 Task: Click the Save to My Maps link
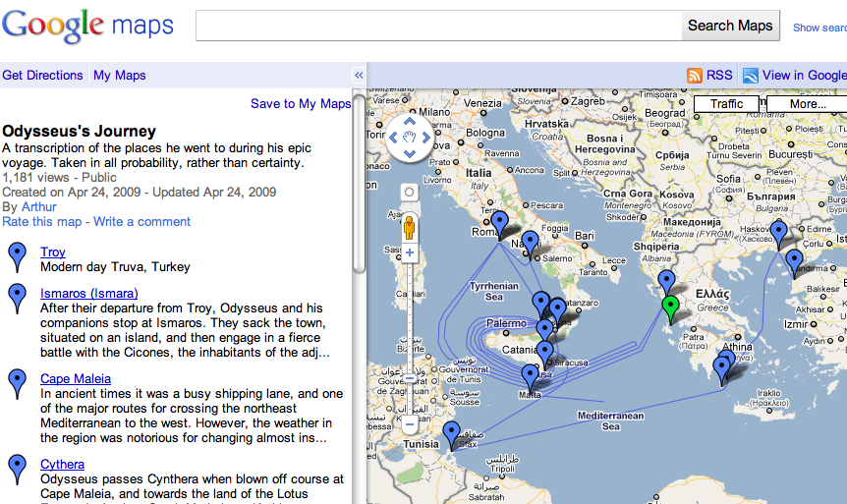click(300, 104)
